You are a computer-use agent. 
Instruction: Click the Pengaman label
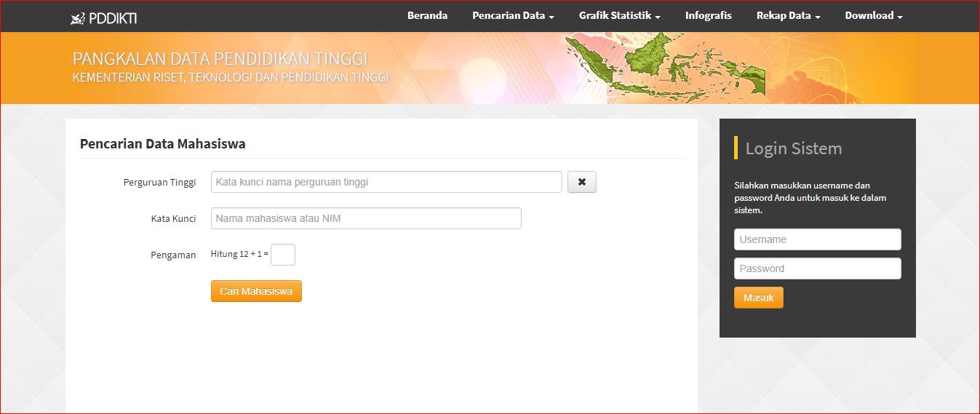pyautogui.click(x=173, y=255)
